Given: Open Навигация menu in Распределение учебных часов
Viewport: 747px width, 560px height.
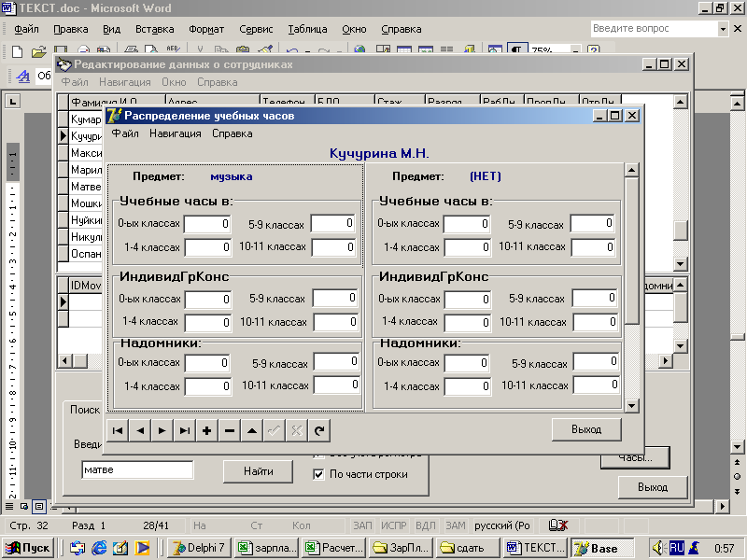Looking at the screenshot, I should click(175, 133).
